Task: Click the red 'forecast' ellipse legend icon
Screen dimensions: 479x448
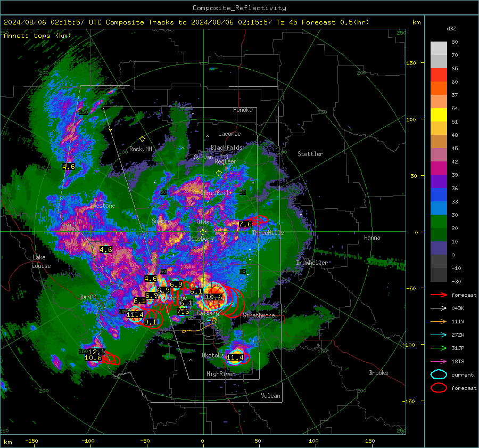Action: click(439, 388)
